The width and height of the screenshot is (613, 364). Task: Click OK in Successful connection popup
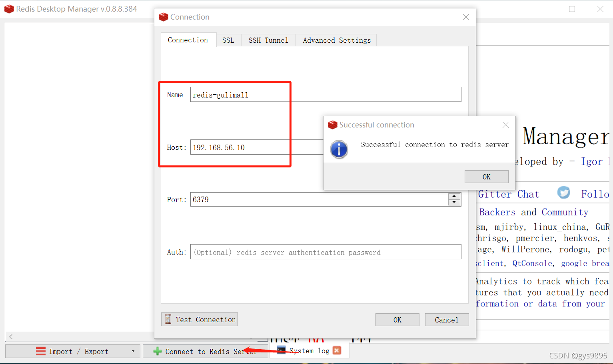coord(486,177)
